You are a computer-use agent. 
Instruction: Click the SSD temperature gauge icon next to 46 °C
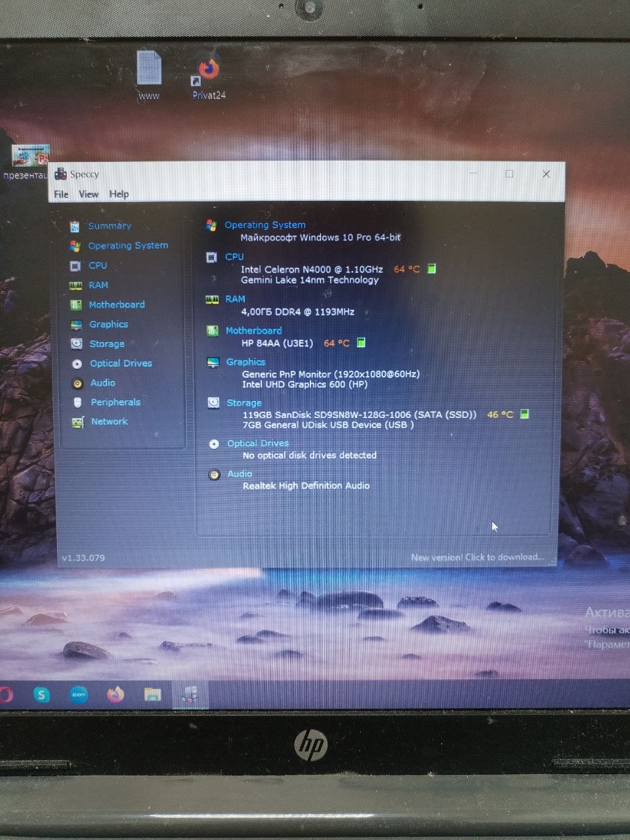pos(524,414)
